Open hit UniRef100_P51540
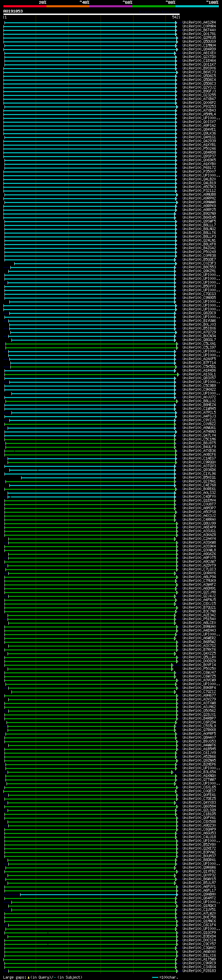Image resolution: width=222 pixels, height=980 pixels. coord(199,619)
